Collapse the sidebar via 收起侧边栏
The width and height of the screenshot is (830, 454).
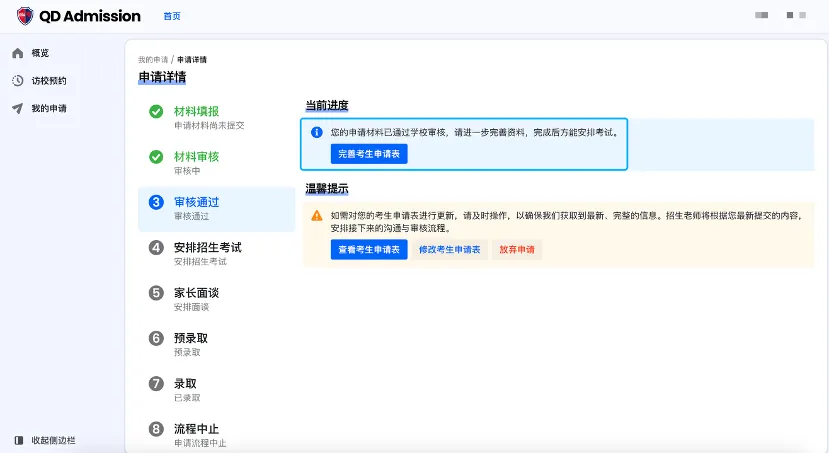point(53,440)
